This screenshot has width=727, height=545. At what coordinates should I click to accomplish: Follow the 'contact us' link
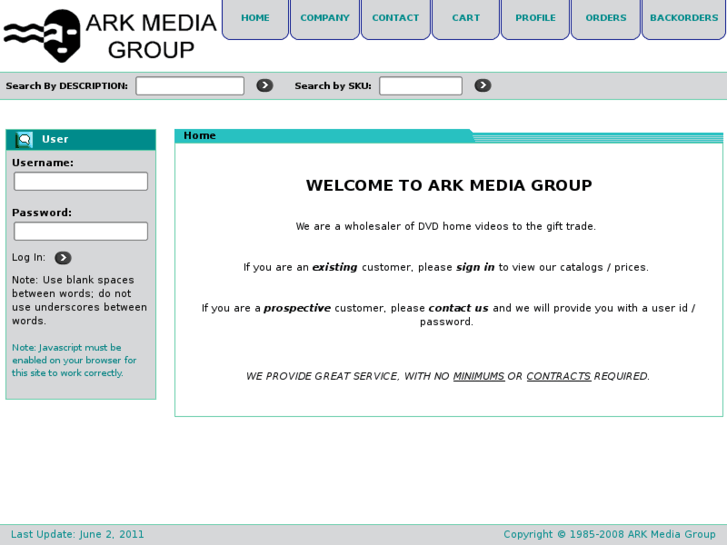(458, 308)
